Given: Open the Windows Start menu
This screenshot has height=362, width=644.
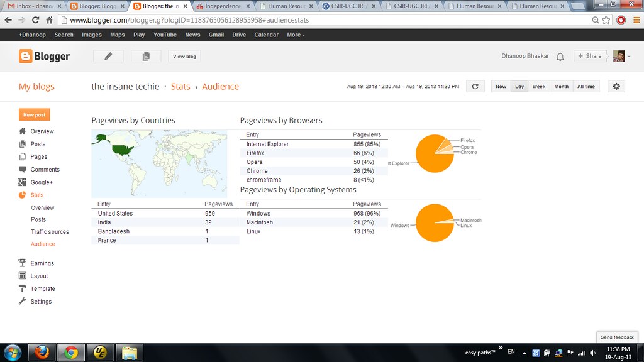Looking at the screenshot, I should pyautogui.click(x=13, y=353).
